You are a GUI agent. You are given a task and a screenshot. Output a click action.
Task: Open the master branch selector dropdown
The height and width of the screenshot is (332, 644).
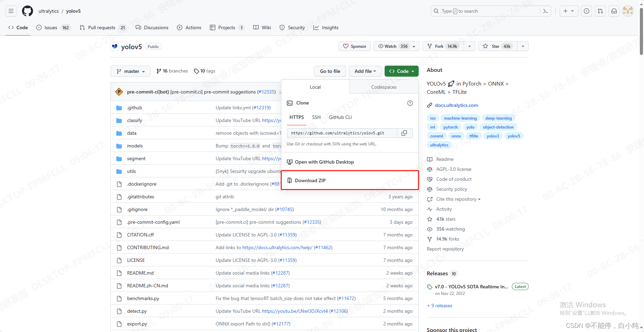130,71
